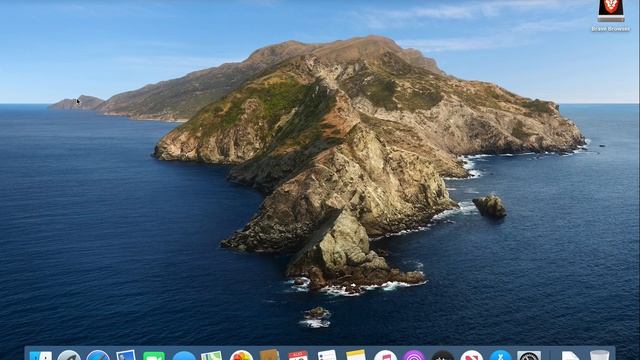This screenshot has height=360, width=640.
Task: Launch Music icon in the Dock
Action: [385, 355]
